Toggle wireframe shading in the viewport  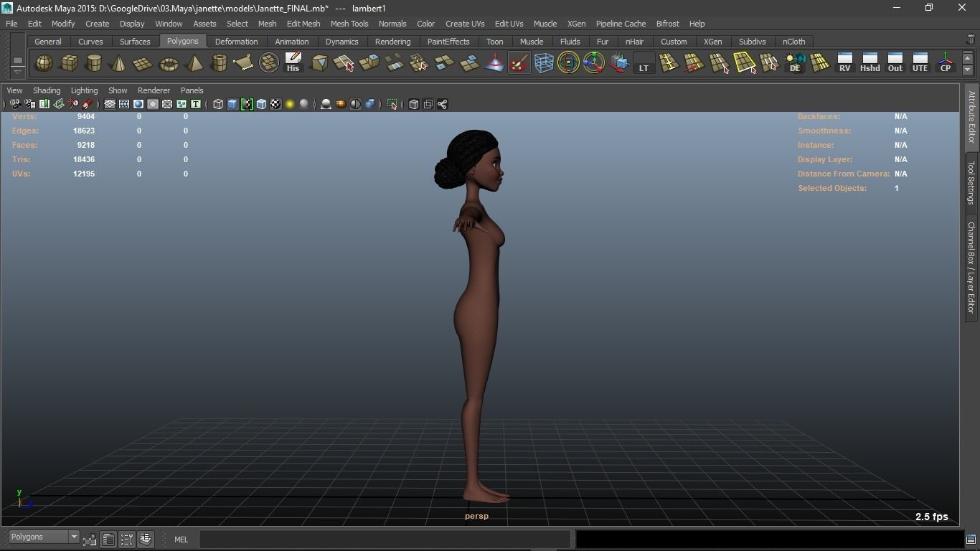click(218, 105)
